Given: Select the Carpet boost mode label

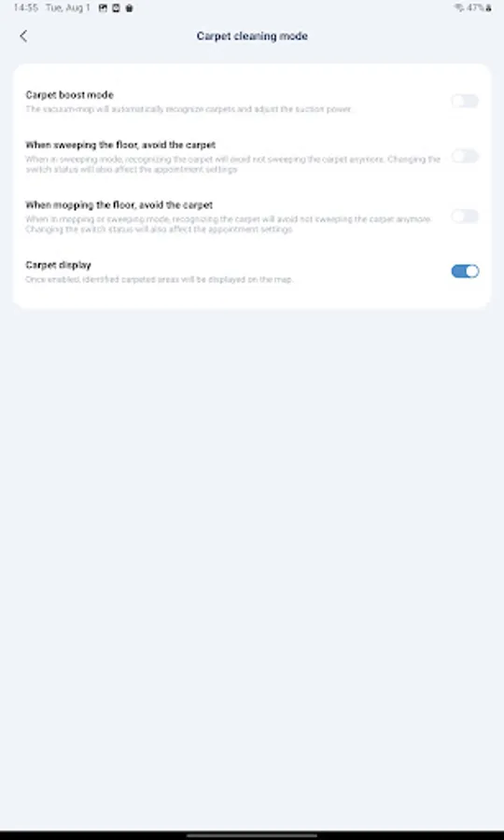Looking at the screenshot, I should 70,95.
